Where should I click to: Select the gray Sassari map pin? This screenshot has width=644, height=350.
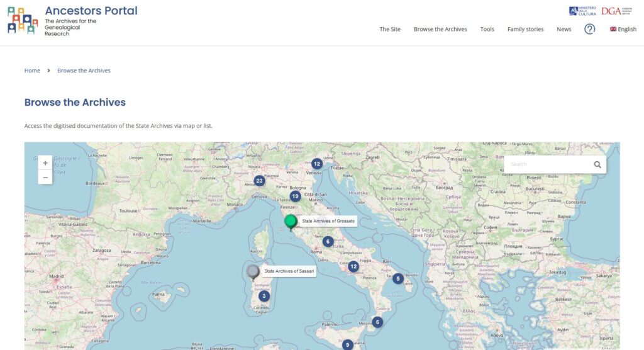[253, 271]
